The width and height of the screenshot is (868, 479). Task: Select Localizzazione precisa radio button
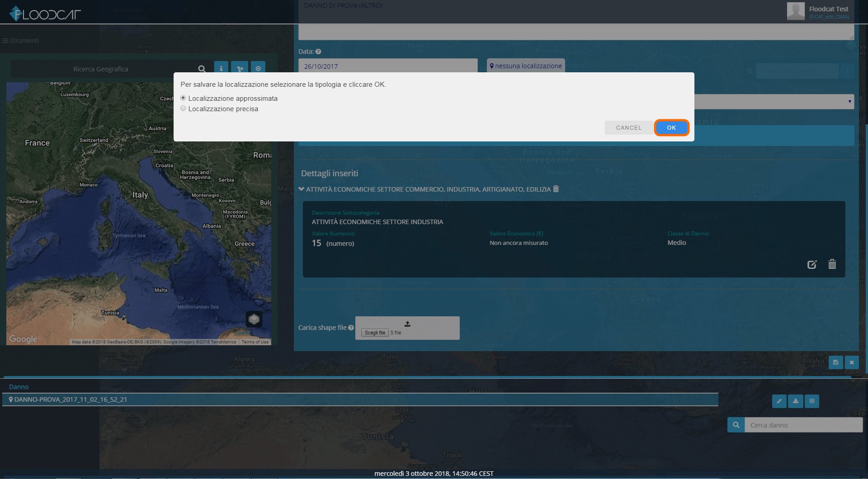tap(183, 108)
